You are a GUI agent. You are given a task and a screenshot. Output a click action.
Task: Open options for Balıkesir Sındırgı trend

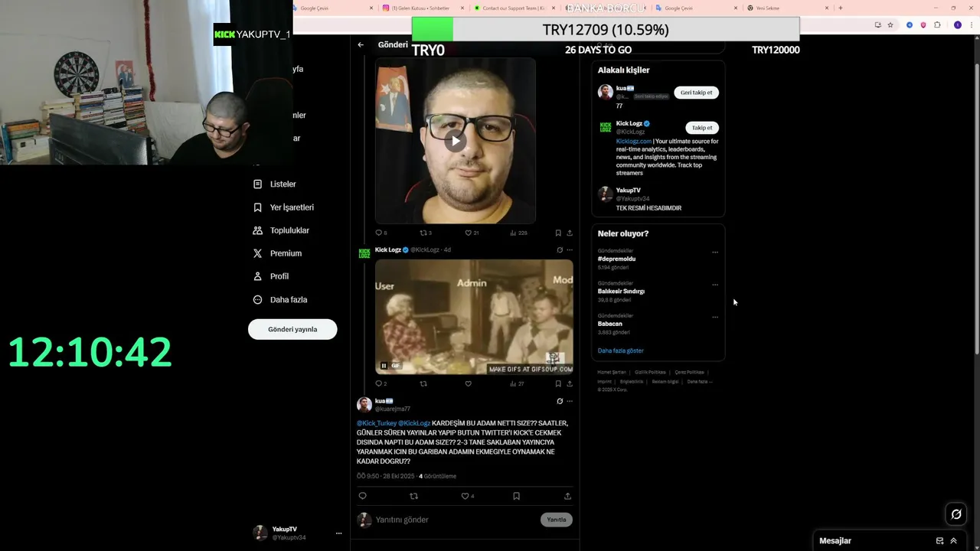pos(715,285)
